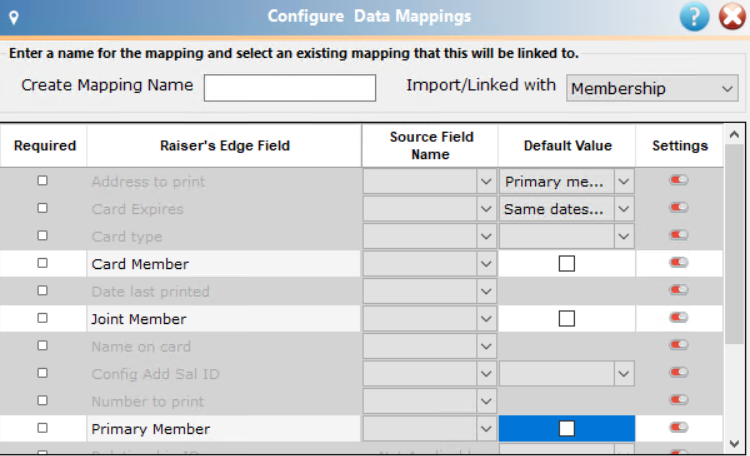Close the Configure Data Mappings dialog

pyautogui.click(x=732, y=17)
